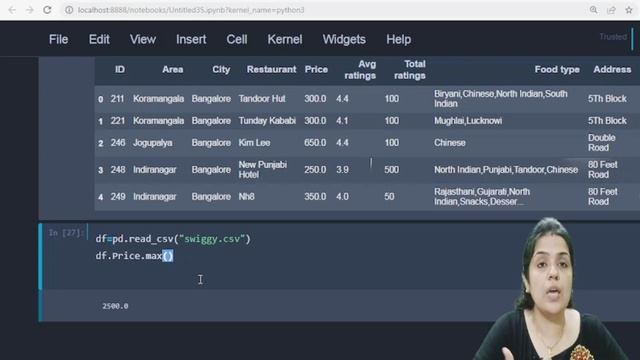Click the Avg ratings column header

tap(360, 70)
